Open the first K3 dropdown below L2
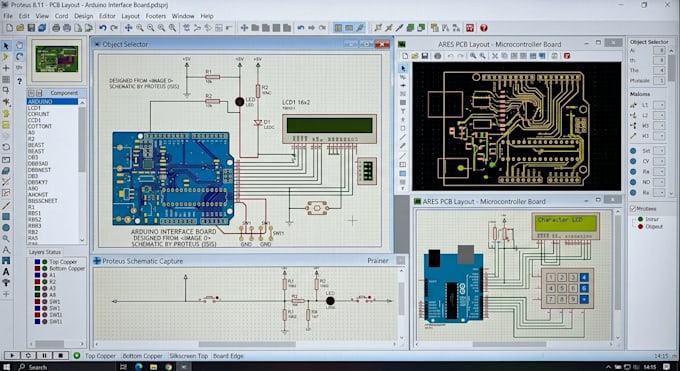The image size is (680, 371). tap(659, 126)
